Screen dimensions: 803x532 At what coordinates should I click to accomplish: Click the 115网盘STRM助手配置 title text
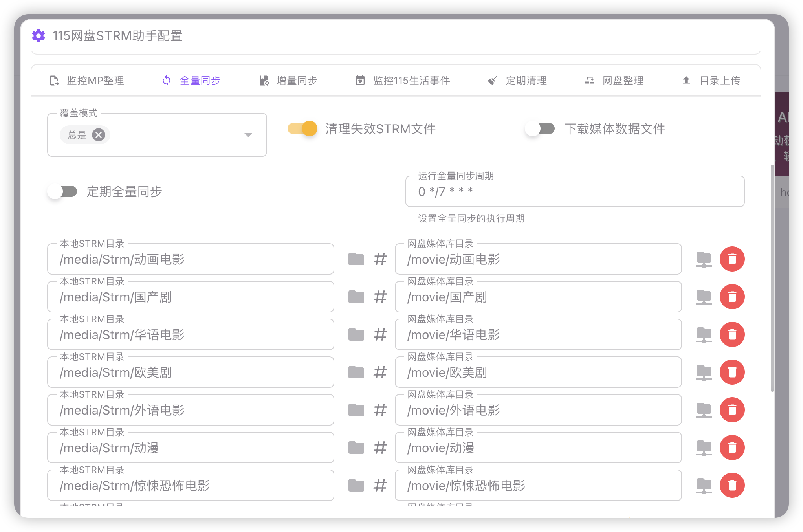tap(117, 36)
